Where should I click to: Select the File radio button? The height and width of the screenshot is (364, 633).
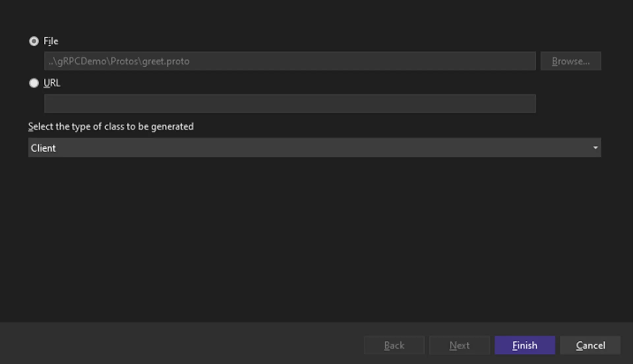[34, 41]
